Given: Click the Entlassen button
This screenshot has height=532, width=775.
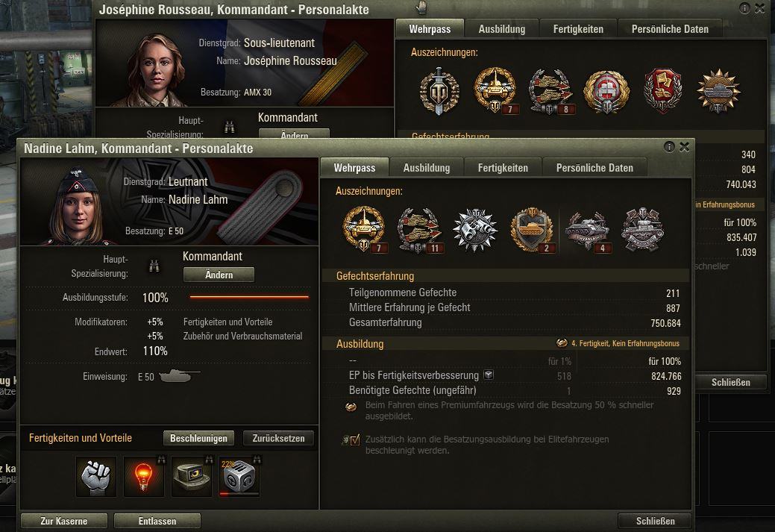Looking at the screenshot, I should [x=157, y=521].
